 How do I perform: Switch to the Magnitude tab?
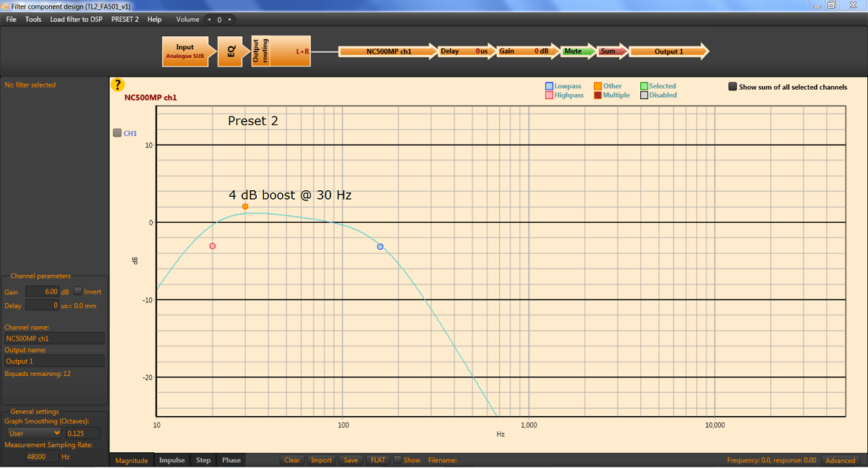click(132, 460)
